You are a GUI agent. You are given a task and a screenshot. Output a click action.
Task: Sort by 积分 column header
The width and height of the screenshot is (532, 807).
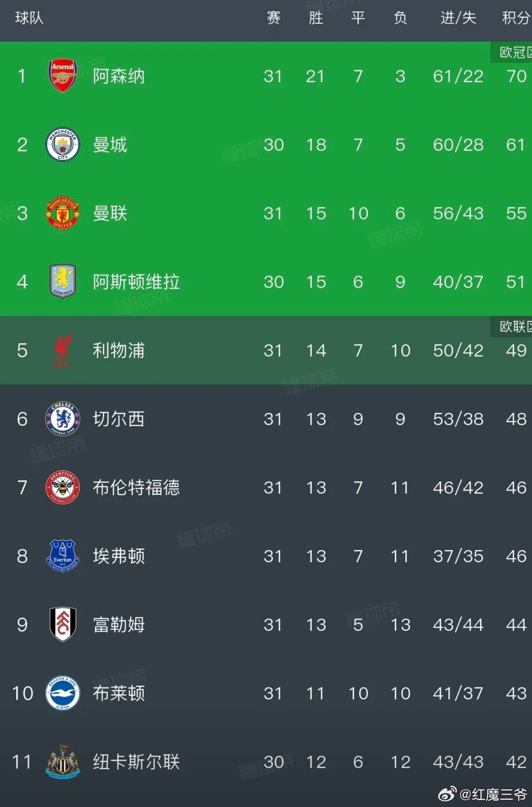tap(516, 18)
